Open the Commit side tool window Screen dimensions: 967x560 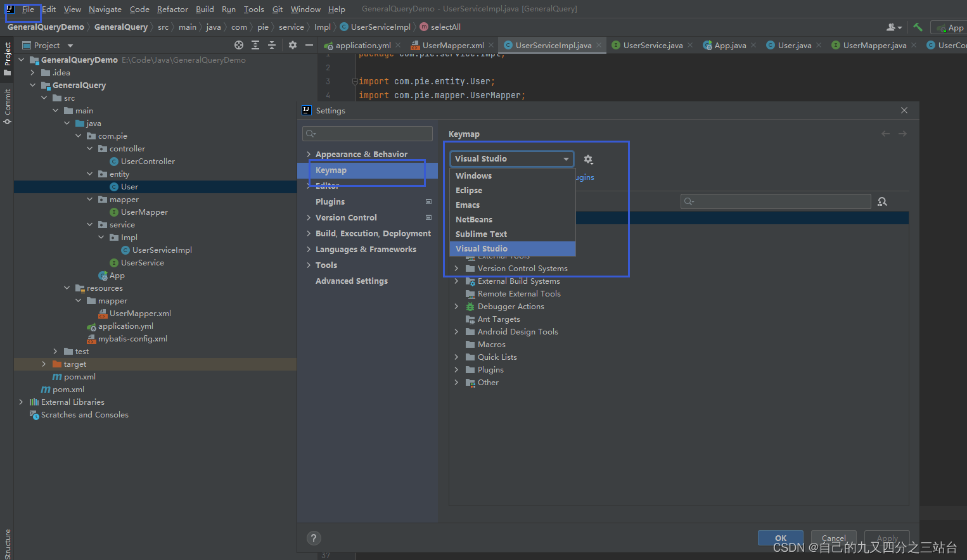(7, 106)
